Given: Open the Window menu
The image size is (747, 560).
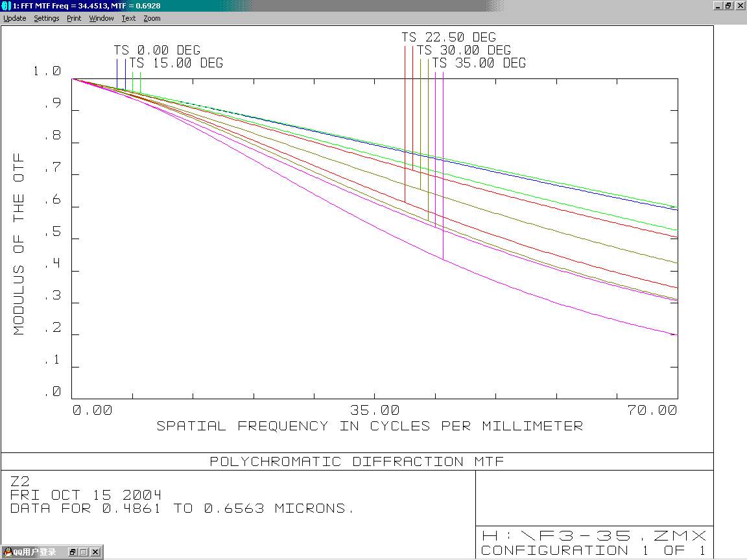Looking at the screenshot, I should (x=101, y=18).
